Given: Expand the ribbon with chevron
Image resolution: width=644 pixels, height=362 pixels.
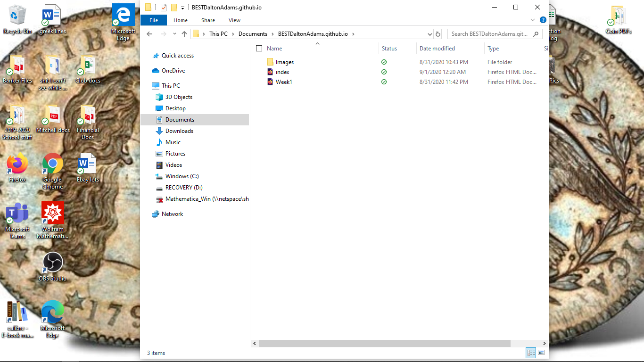Looking at the screenshot, I should pos(533,20).
